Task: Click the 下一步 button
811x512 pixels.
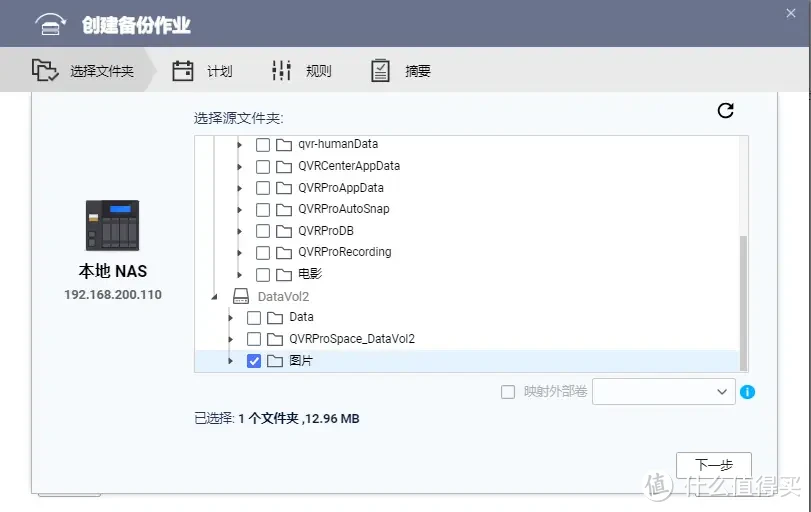Action: (x=714, y=465)
